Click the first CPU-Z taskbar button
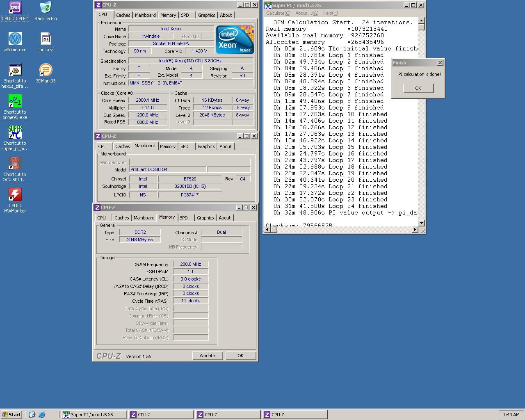The image size is (525, 420). 161,415
